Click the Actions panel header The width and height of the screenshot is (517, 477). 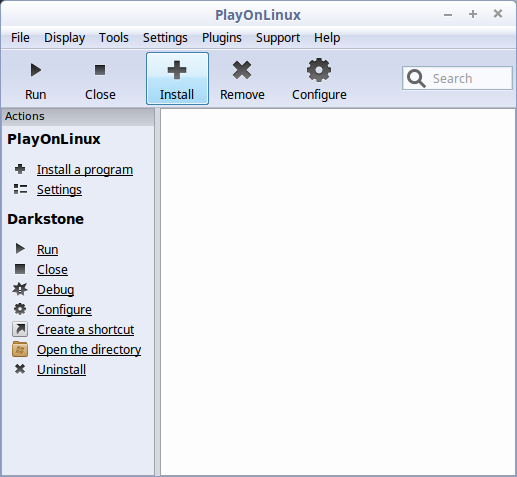78,116
